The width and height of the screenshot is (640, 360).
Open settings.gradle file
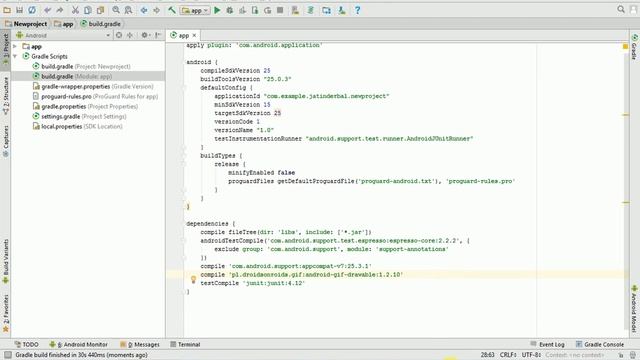pyautogui.click(x=80, y=116)
